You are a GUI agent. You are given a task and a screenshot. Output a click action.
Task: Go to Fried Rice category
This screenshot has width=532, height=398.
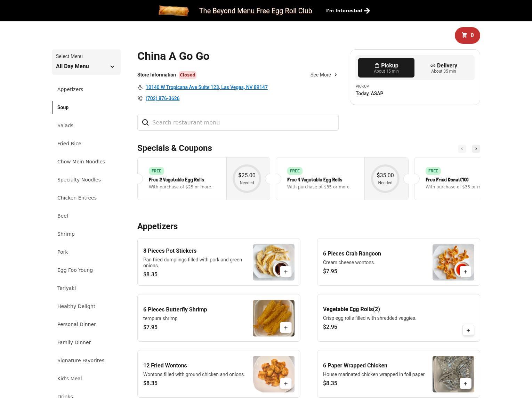click(x=69, y=144)
